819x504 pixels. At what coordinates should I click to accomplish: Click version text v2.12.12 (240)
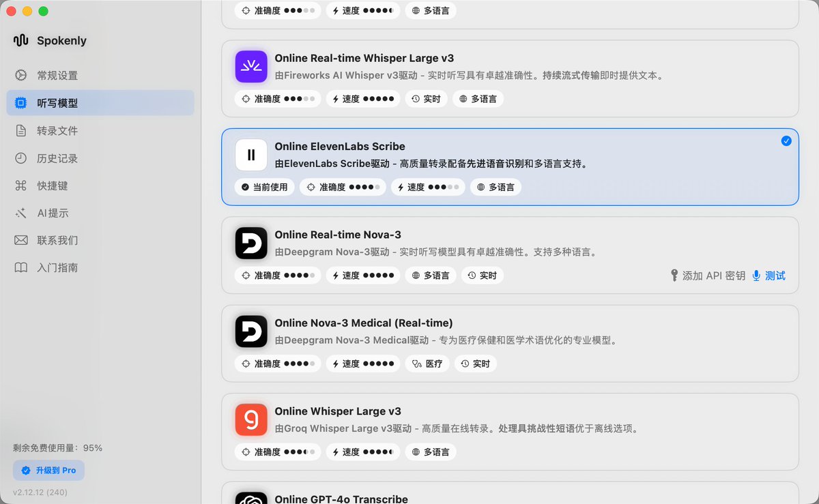(x=40, y=492)
